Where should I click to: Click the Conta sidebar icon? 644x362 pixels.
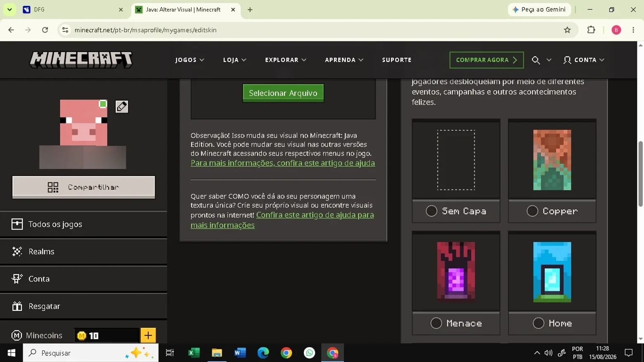click(x=17, y=279)
